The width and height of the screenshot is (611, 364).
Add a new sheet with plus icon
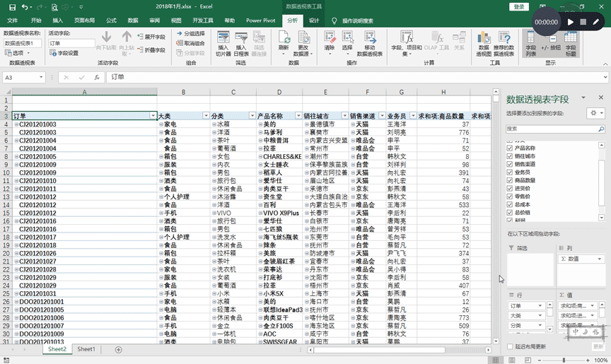pyautogui.click(x=119, y=350)
